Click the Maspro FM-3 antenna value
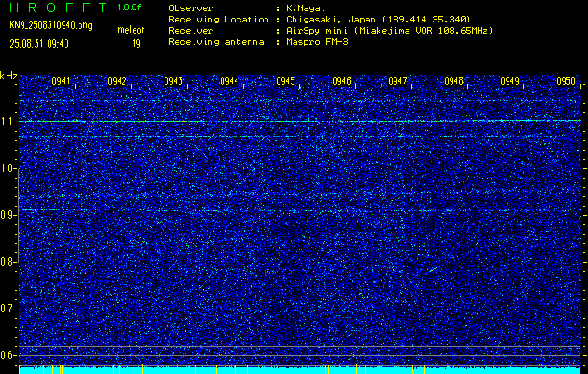Screen dimensions: 588x374 pos(317,42)
